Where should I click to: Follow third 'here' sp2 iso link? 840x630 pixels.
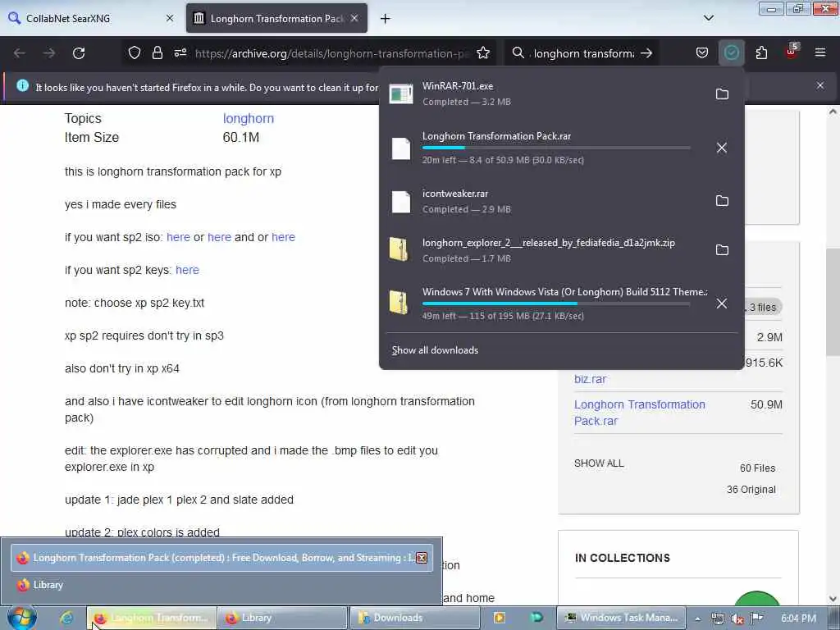point(283,237)
